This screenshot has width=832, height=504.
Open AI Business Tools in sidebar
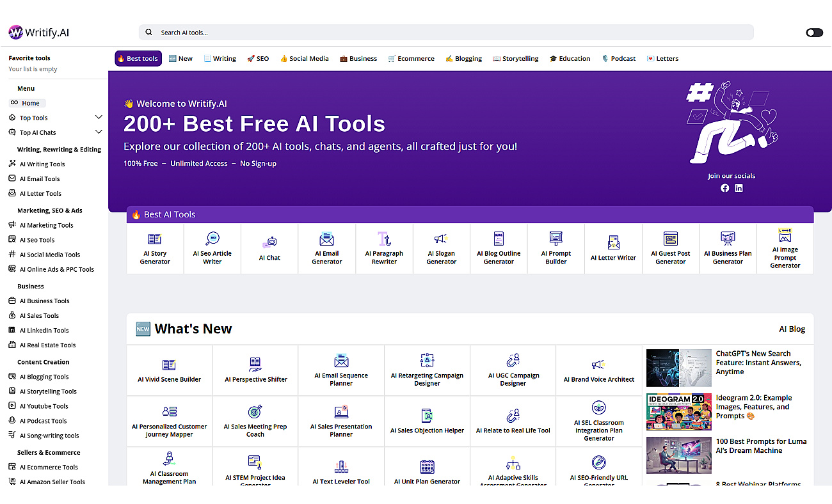click(39, 301)
